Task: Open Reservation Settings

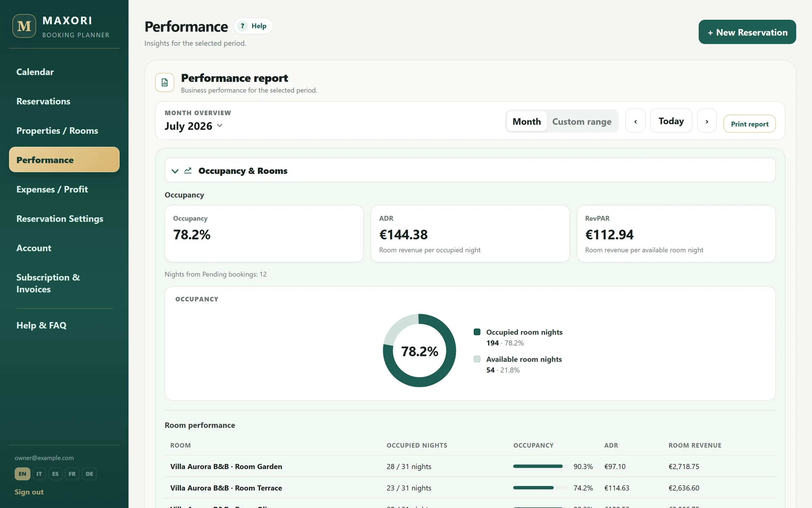Action: [64, 219]
